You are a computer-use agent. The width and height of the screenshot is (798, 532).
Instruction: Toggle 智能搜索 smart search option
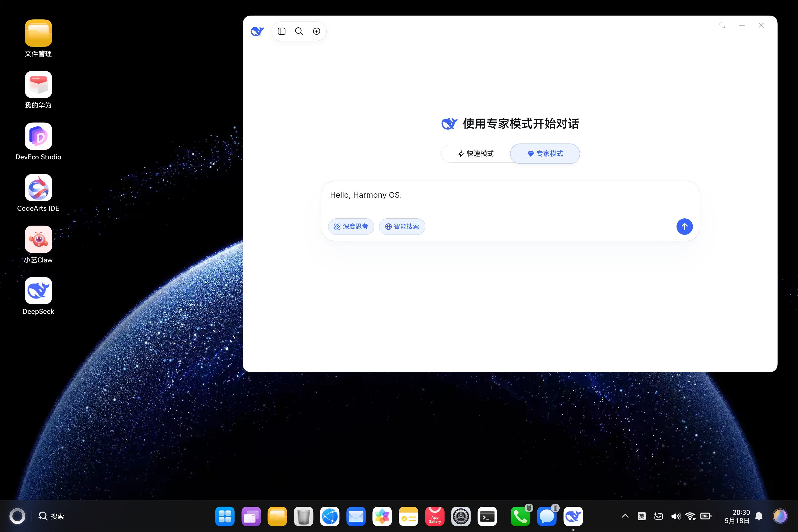click(402, 226)
